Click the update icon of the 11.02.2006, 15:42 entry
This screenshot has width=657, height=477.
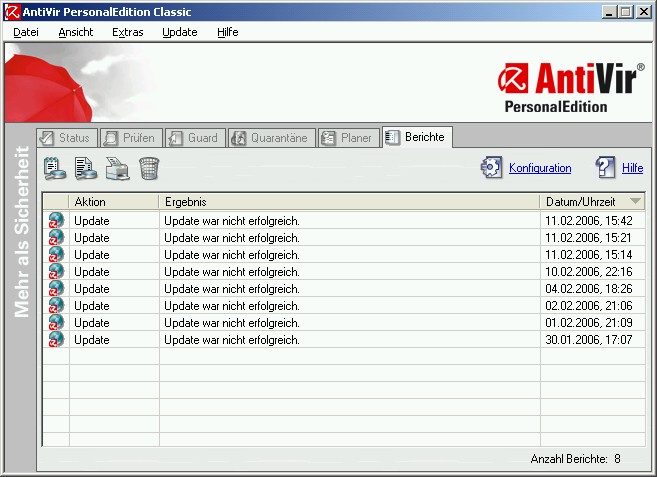click(x=56, y=221)
